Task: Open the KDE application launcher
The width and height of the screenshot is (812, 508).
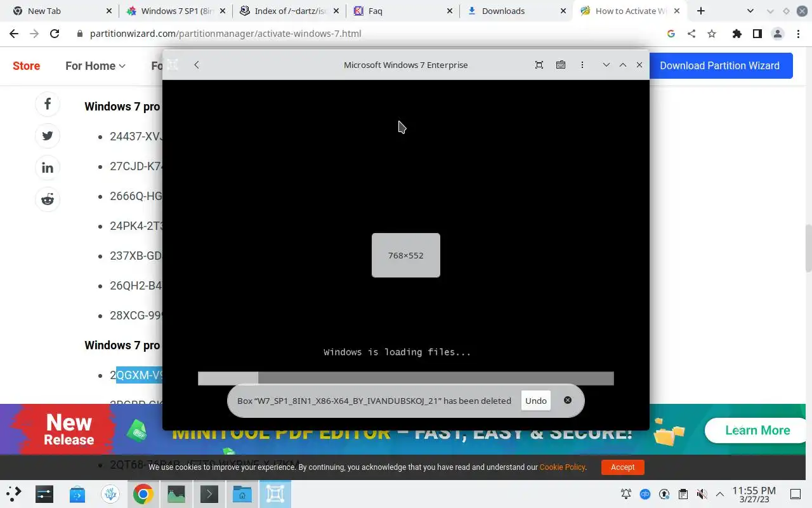Action: click(x=14, y=493)
